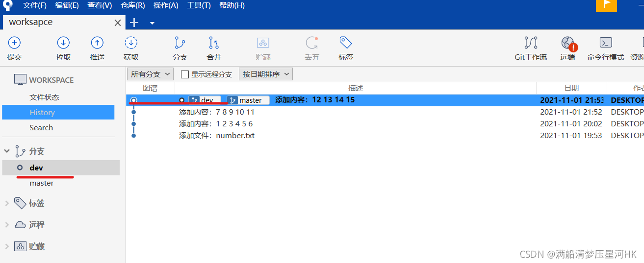Viewport: 644px width, 263px height.
Task: Click the 获取 (Fetch) toolbar icon
Action: tap(131, 43)
